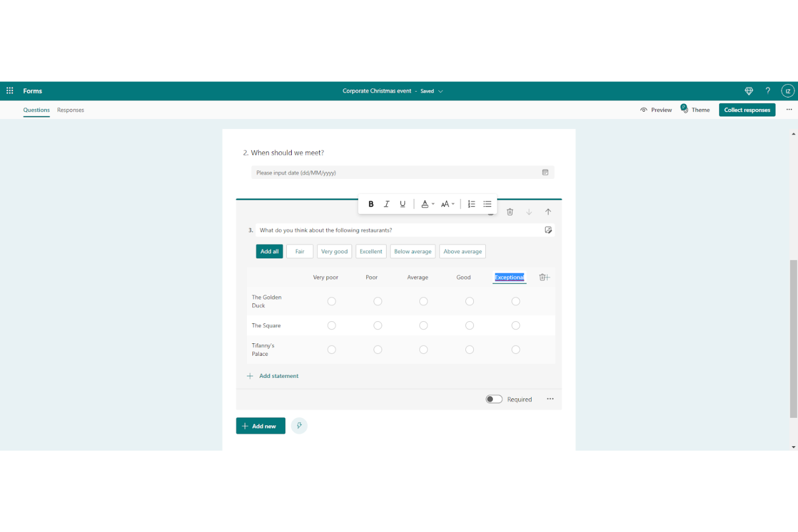Click the Copilot sparkle icon near Add new
This screenshot has height=532, width=798.
point(299,425)
